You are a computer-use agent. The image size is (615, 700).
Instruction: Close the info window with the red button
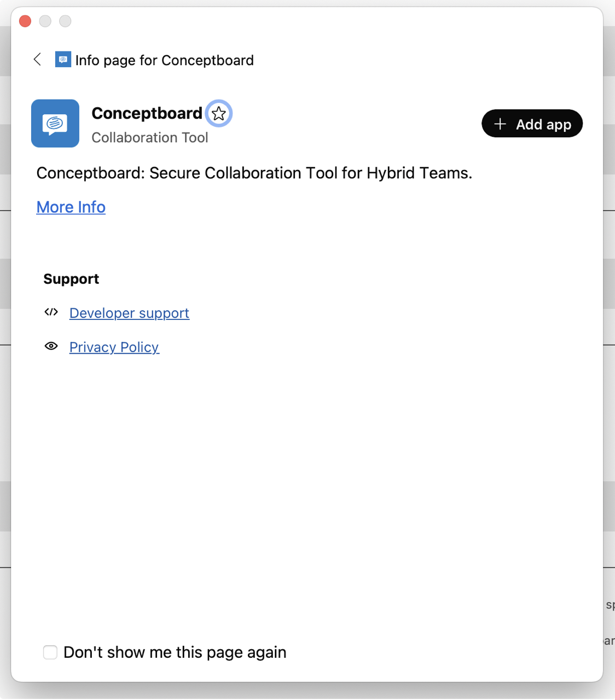click(x=25, y=20)
